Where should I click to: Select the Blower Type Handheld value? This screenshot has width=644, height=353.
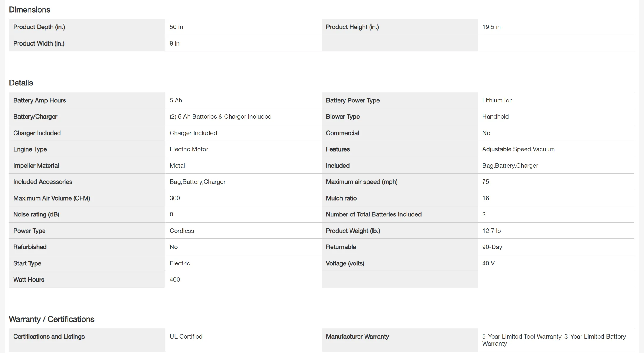495,117
